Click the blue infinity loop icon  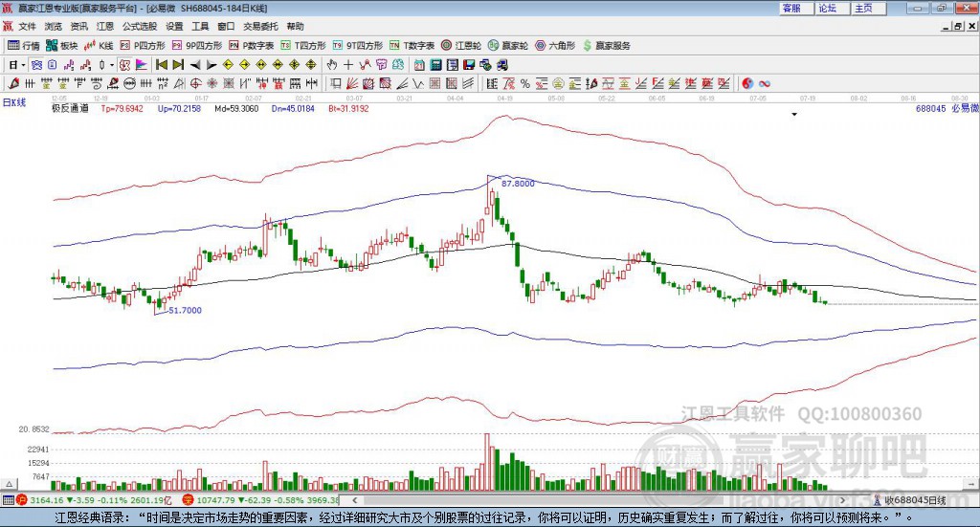765,83
